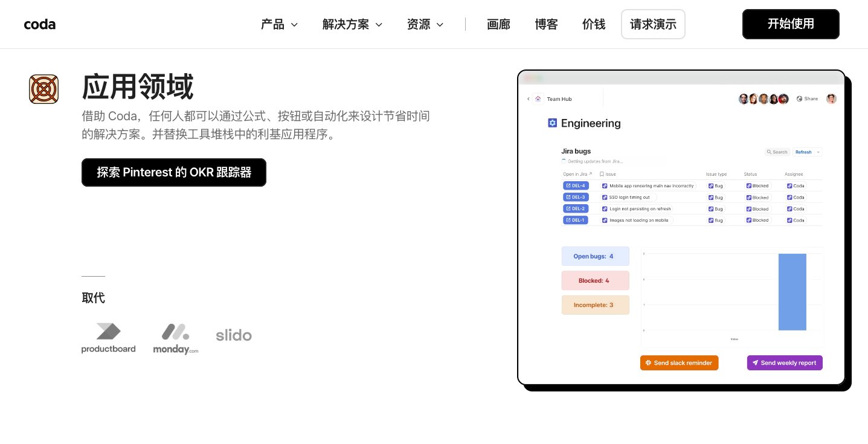This screenshot has height=444, width=868.
Task: Click the coda logo in header
Action: (40, 24)
